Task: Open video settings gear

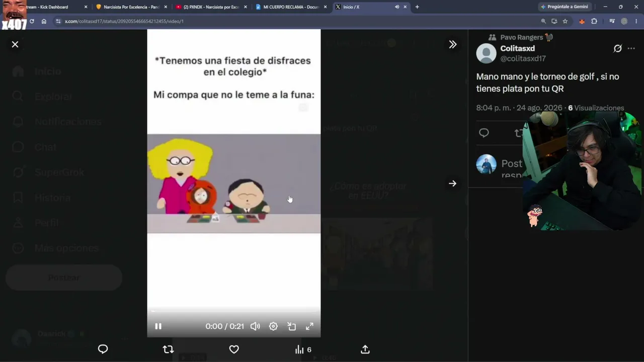Action: (x=273, y=326)
